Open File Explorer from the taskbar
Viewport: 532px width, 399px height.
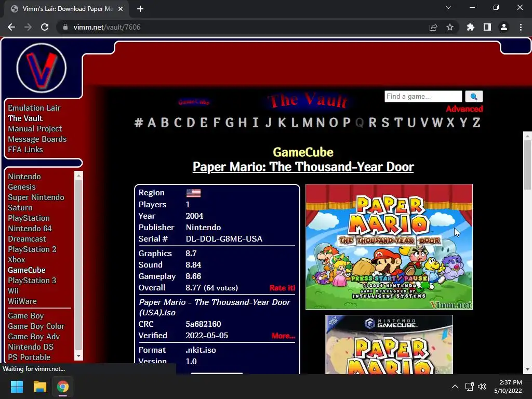[x=39, y=387]
